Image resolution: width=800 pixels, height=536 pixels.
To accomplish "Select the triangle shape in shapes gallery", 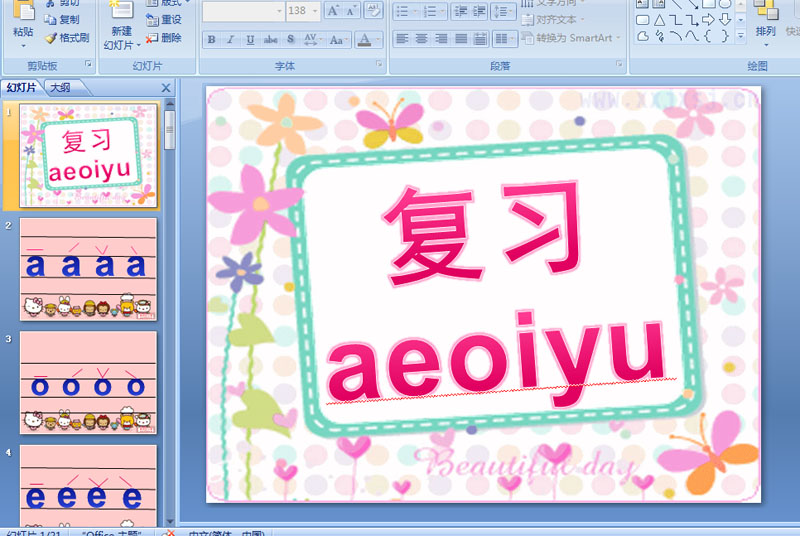I will (659, 20).
